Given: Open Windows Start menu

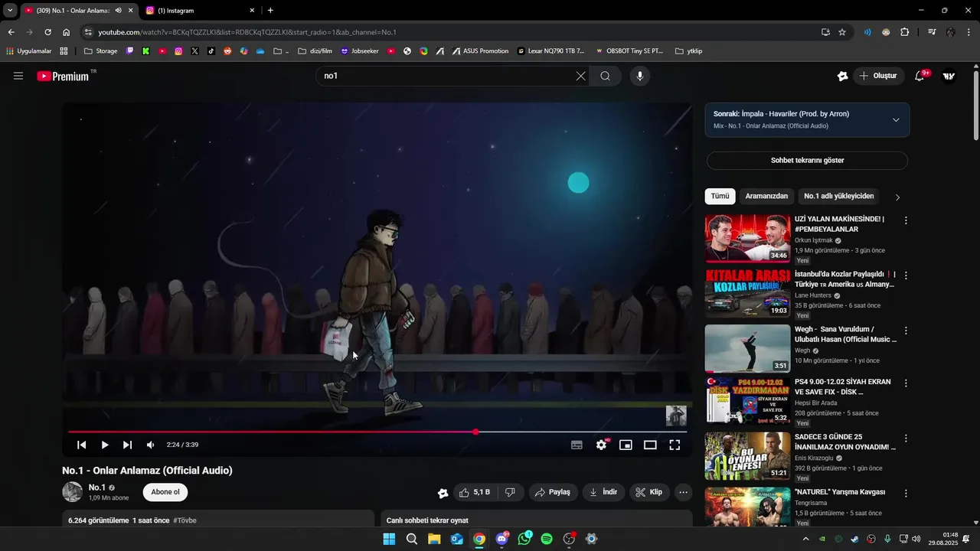Looking at the screenshot, I should pos(389,539).
